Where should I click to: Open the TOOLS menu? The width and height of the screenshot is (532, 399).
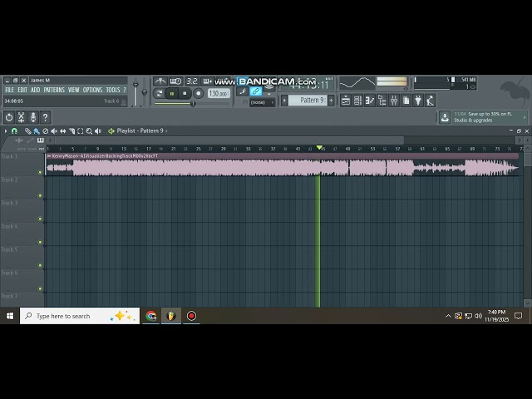(x=113, y=90)
